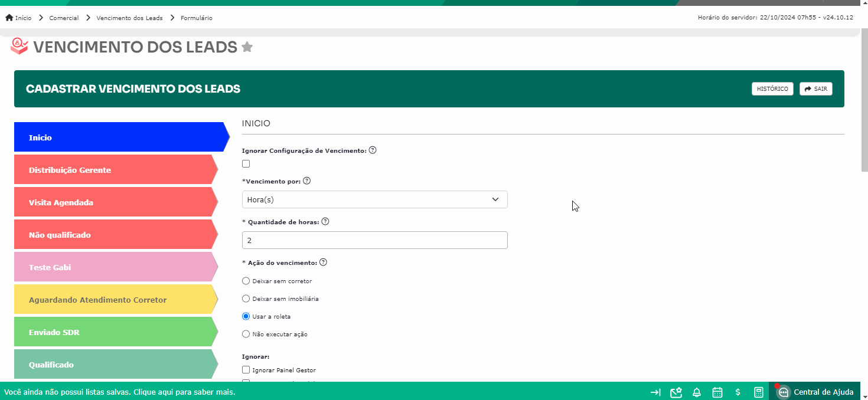Image resolution: width=868 pixels, height=400 pixels.
Task: Click the SAIR button
Action: pos(816,89)
